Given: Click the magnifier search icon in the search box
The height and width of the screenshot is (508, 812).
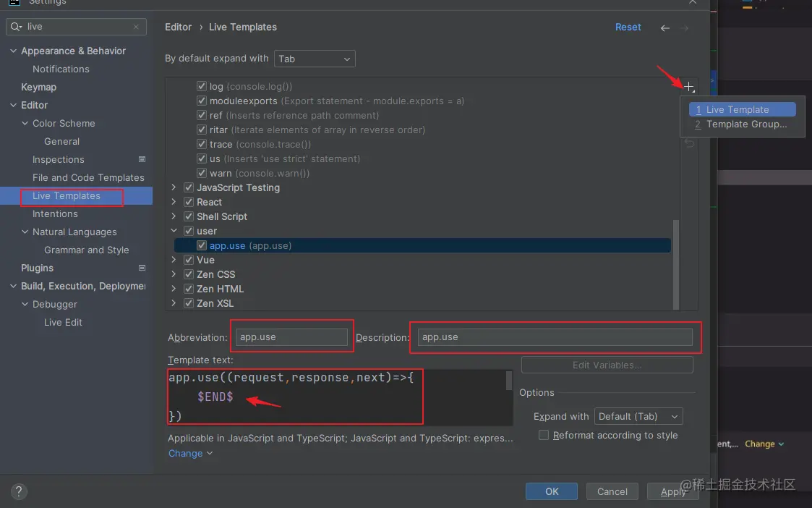Looking at the screenshot, I should tap(15, 27).
